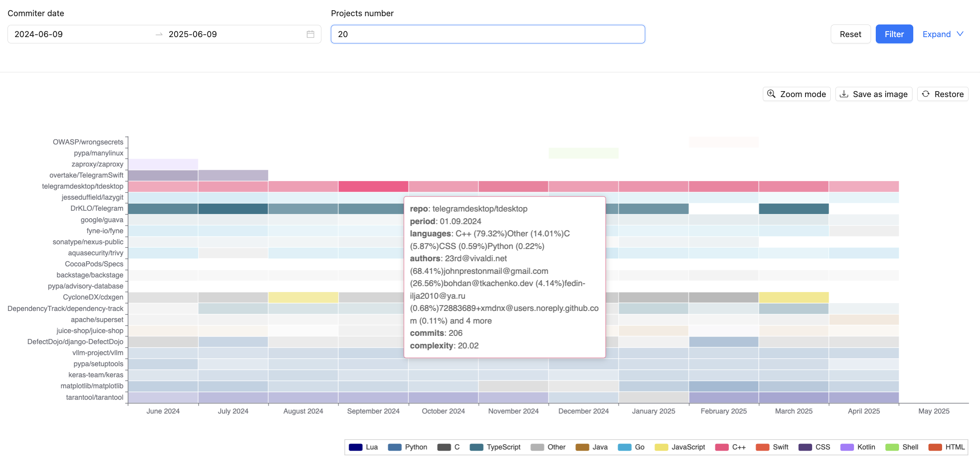Select overtake/TelegramSwift cell in June 2024
This screenshot has height=468, width=980.
coord(163,175)
